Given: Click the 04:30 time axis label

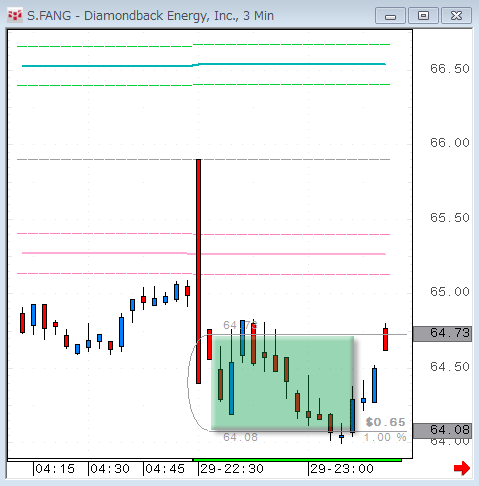Looking at the screenshot, I should pyautogui.click(x=110, y=469).
